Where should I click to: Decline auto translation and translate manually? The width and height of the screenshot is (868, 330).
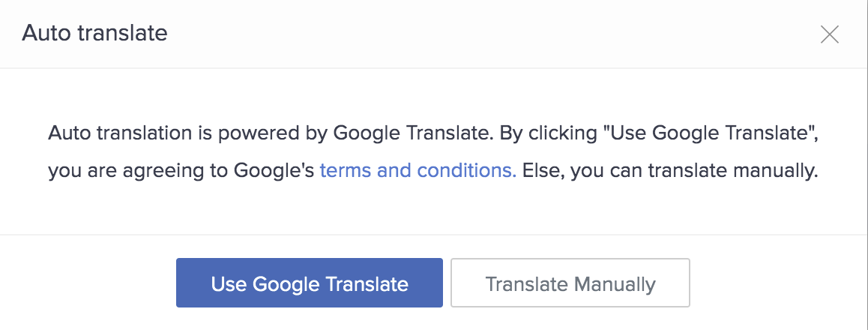(x=570, y=283)
